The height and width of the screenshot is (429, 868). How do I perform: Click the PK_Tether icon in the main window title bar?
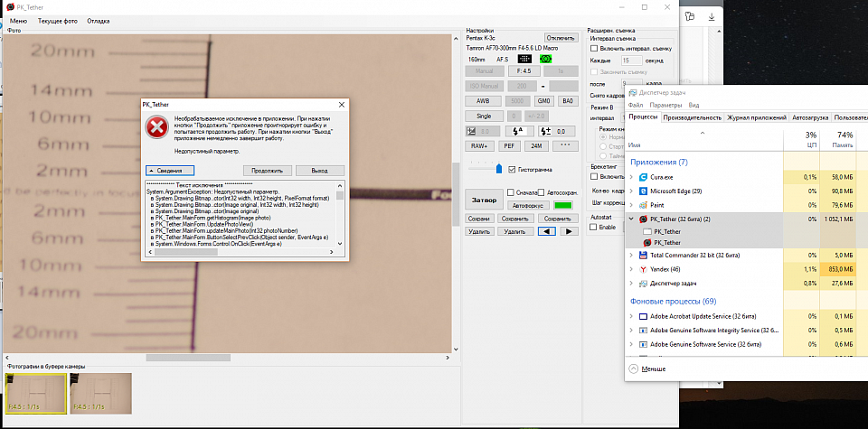coord(11,7)
